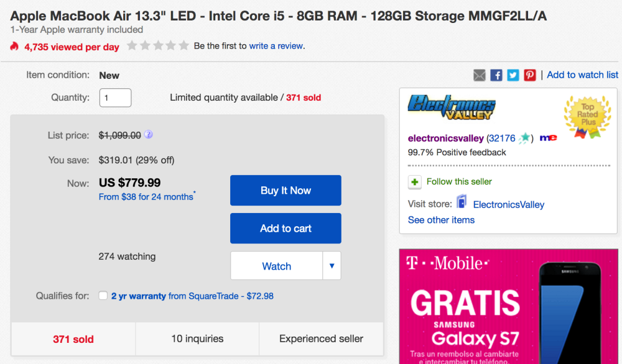Screen dimensions: 622x364
Task: Enable the 2 yr SquareTrade warranty checkbox
Action: (x=103, y=296)
